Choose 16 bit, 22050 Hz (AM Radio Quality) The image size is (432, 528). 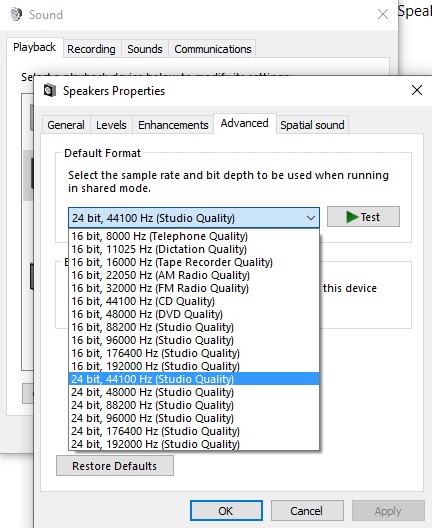(194, 275)
